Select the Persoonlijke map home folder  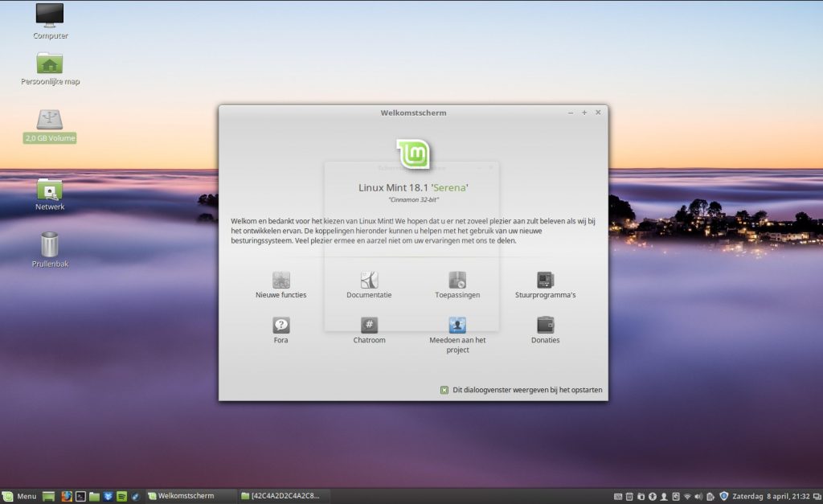point(50,69)
